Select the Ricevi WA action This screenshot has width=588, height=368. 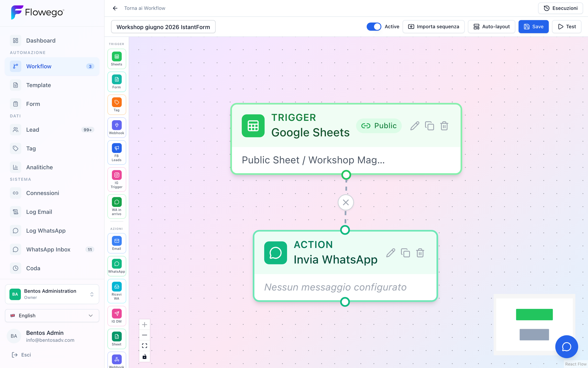point(117,291)
